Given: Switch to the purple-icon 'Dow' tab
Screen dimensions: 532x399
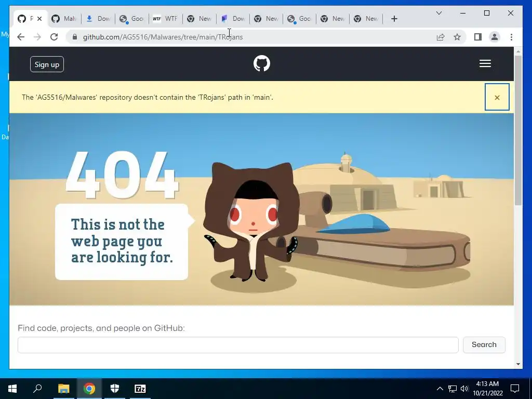Looking at the screenshot, I should [233, 19].
